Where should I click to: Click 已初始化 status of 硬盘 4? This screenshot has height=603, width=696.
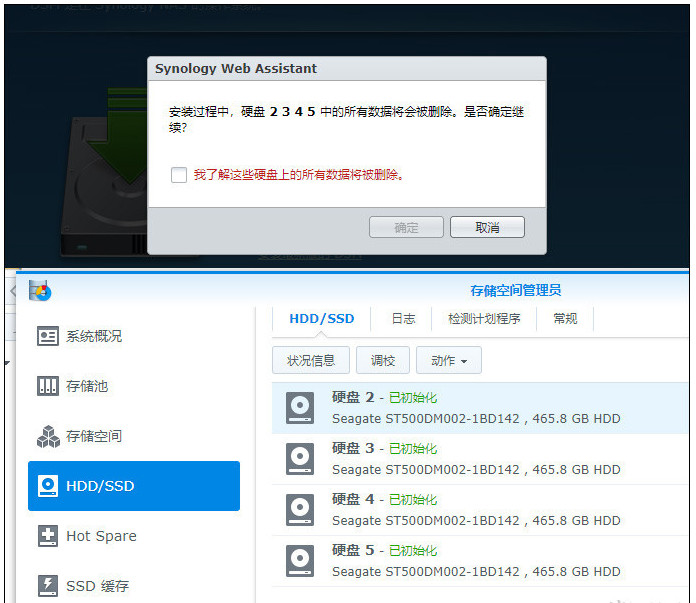point(413,500)
